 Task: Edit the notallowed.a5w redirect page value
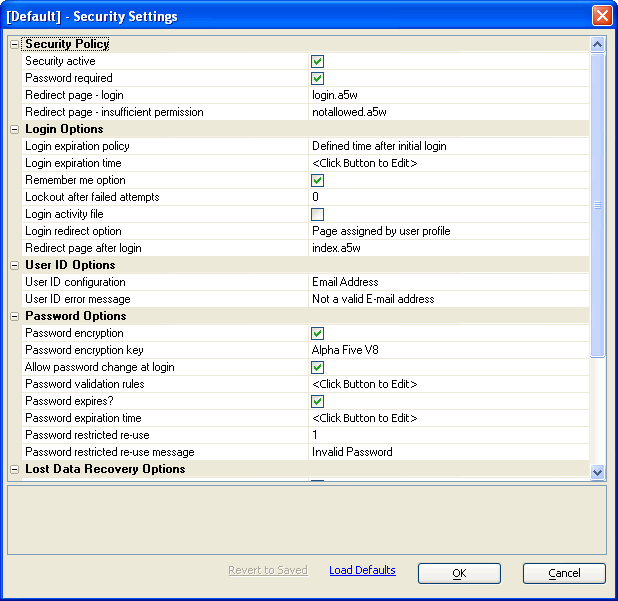[449, 112]
